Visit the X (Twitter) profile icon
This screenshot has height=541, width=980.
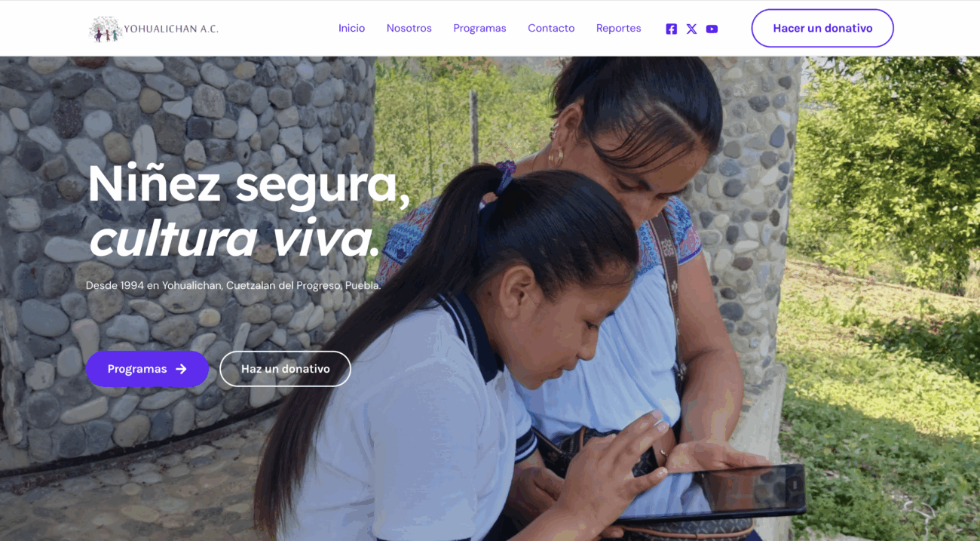click(x=691, y=29)
